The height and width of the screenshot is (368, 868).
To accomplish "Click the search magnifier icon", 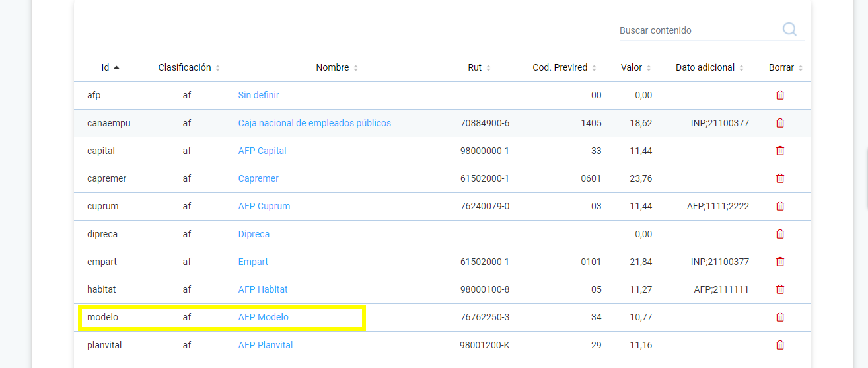I will (x=789, y=29).
